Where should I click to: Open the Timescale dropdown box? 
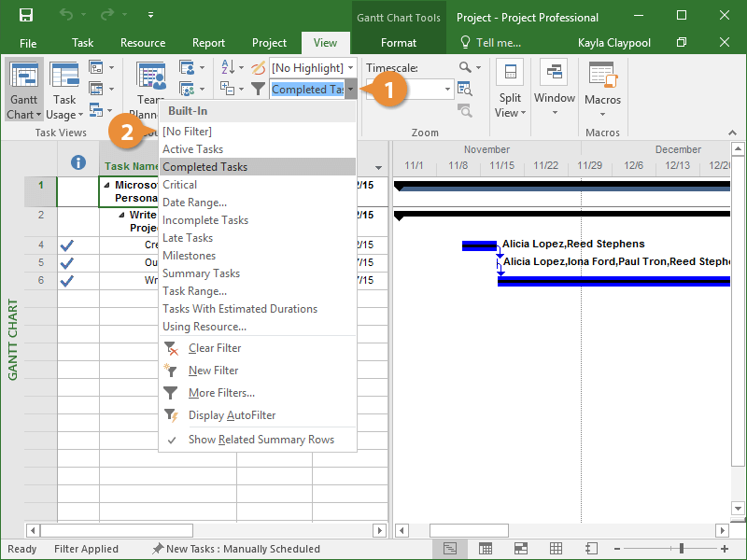pyautogui.click(x=448, y=90)
